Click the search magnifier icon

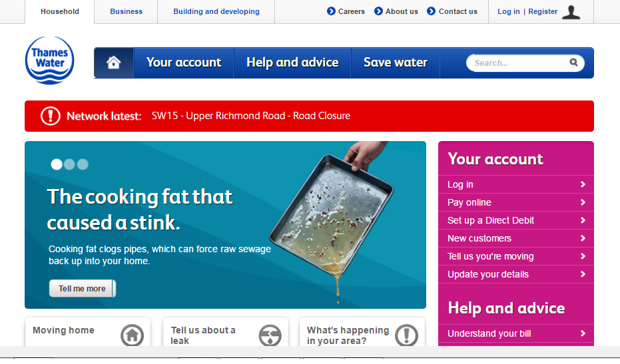click(573, 63)
